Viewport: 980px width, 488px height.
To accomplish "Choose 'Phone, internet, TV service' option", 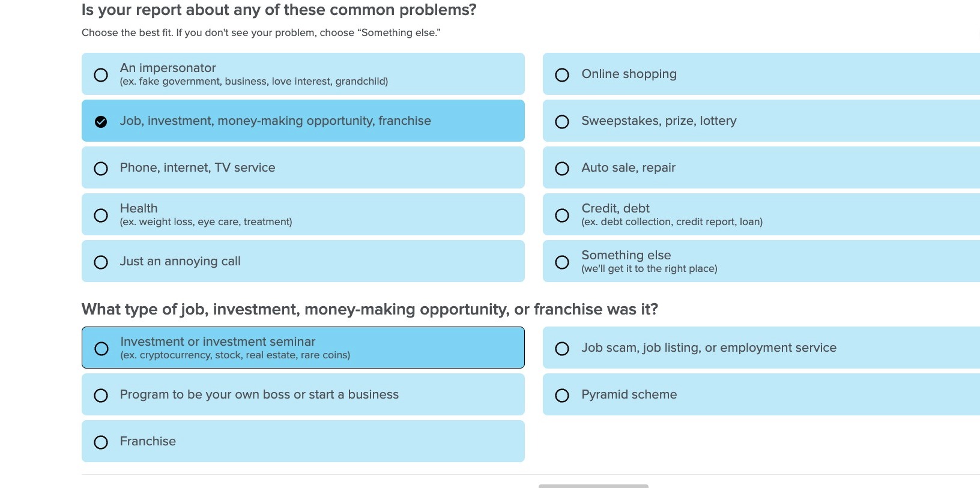I will point(101,169).
